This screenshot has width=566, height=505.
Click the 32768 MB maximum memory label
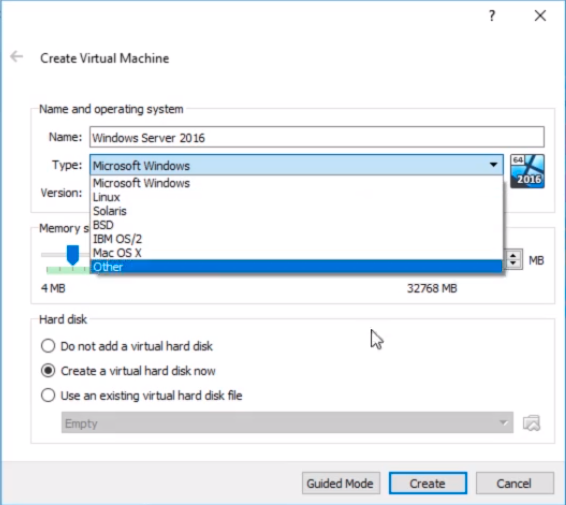432,288
